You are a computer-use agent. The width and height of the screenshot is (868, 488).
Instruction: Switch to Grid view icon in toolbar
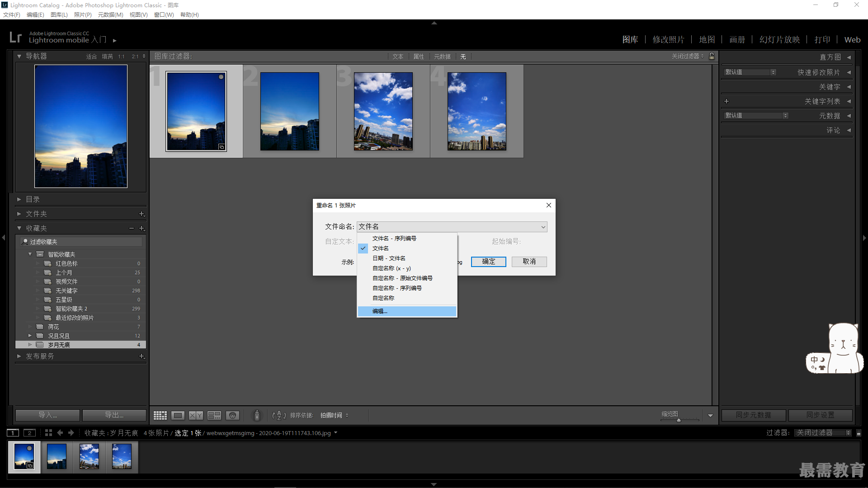click(160, 415)
